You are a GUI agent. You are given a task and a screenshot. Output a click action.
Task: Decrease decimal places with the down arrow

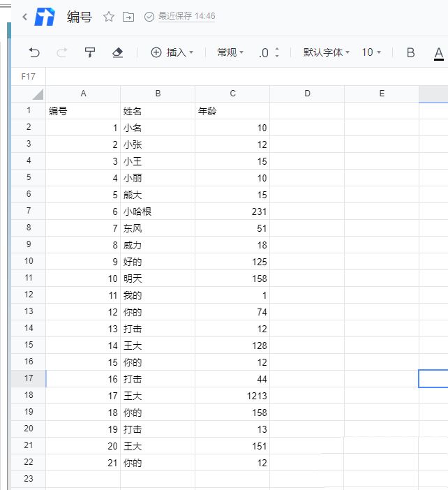[x=277, y=56]
